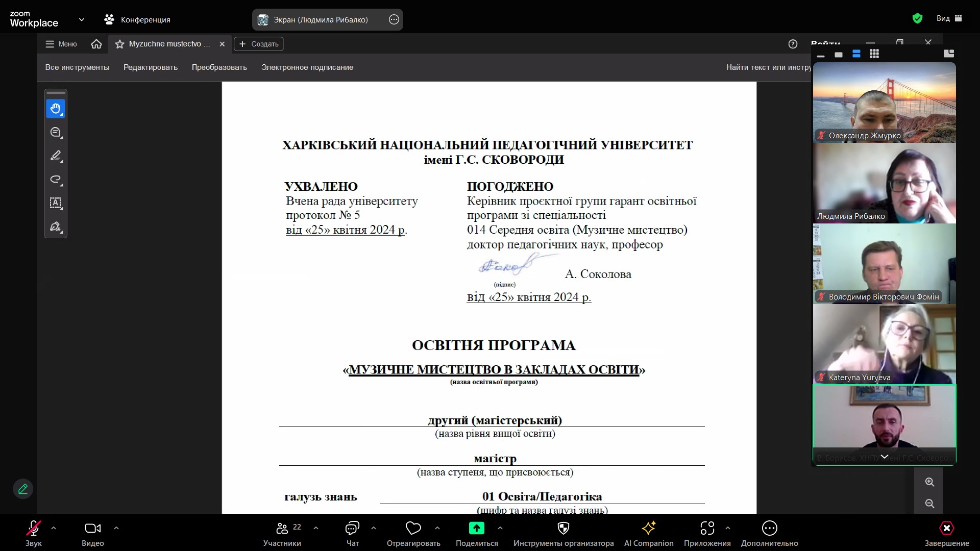Toggle the camera video
This screenshot has width=980, height=551.
[93, 533]
